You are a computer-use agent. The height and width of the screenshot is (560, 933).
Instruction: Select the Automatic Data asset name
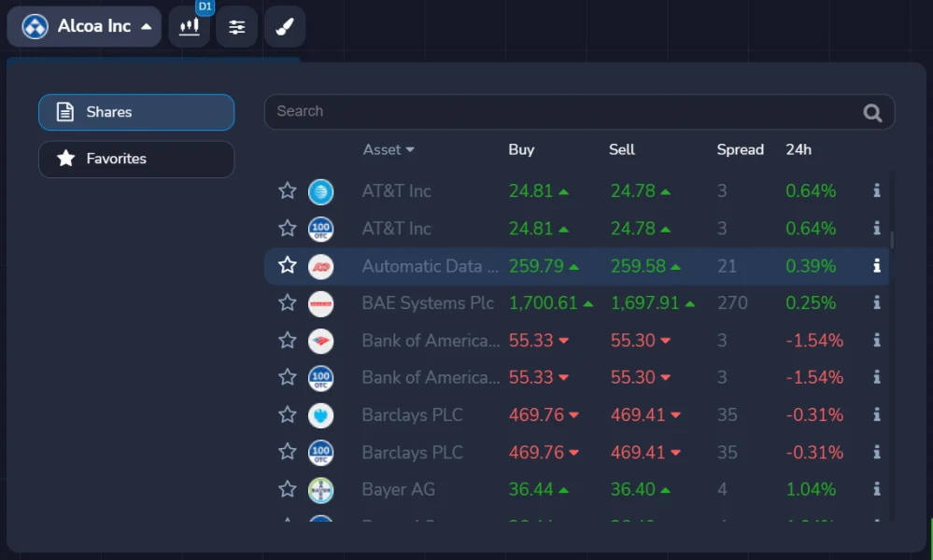(x=430, y=266)
